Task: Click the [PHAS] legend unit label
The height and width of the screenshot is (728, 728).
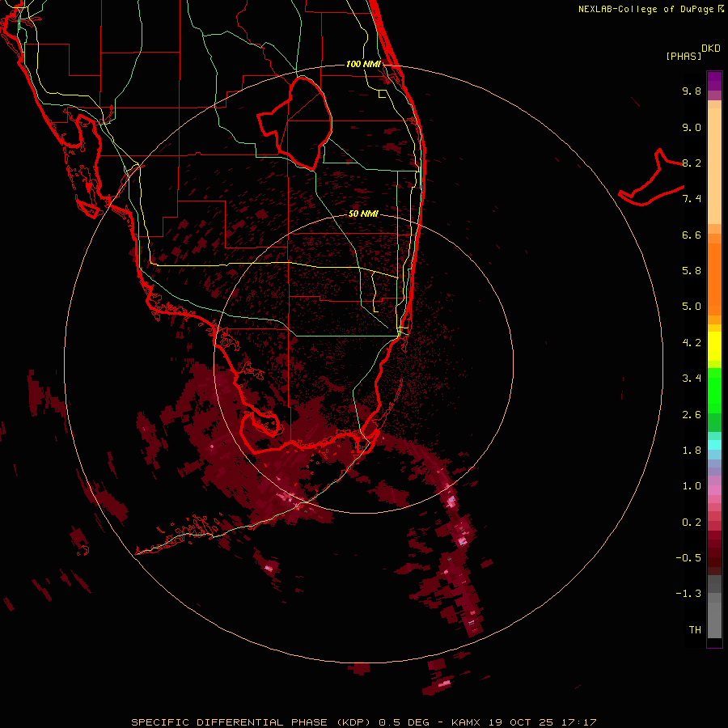Action: click(x=684, y=56)
